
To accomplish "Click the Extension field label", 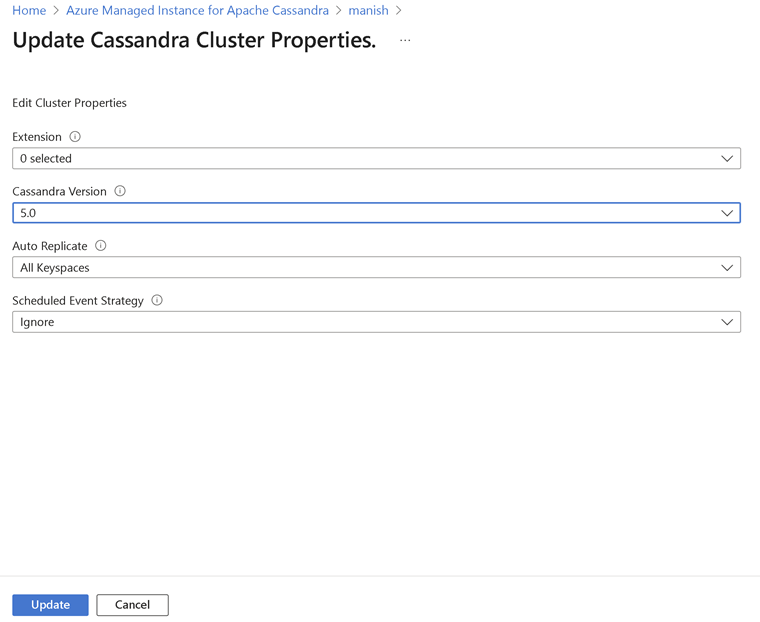I will click(37, 137).
